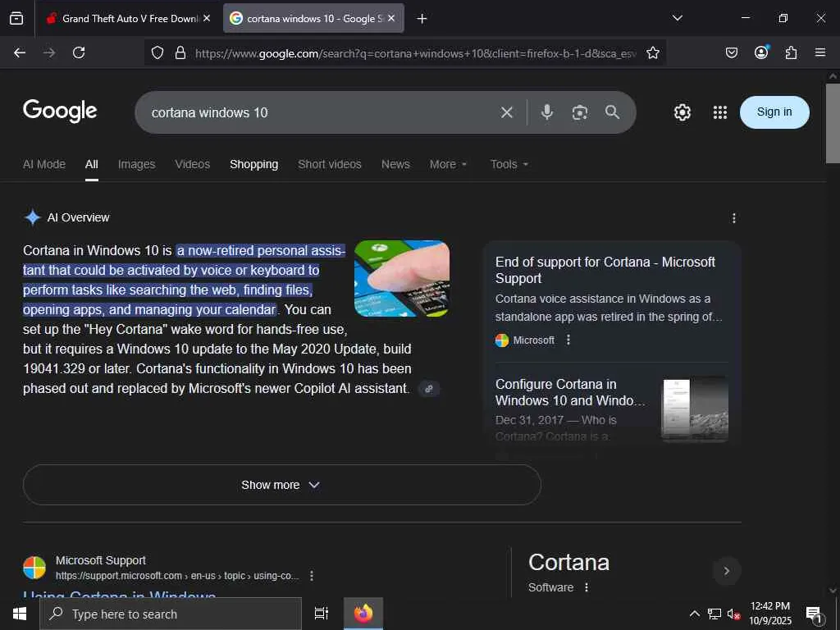Submit search with magnifier icon
Screen dimensions: 840x630
pos(612,112)
